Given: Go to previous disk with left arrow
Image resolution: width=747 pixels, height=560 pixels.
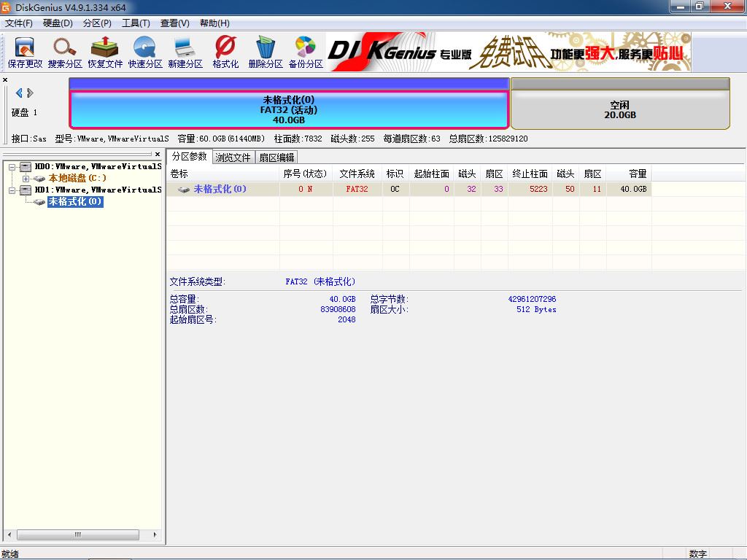Looking at the screenshot, I should 19,93.
